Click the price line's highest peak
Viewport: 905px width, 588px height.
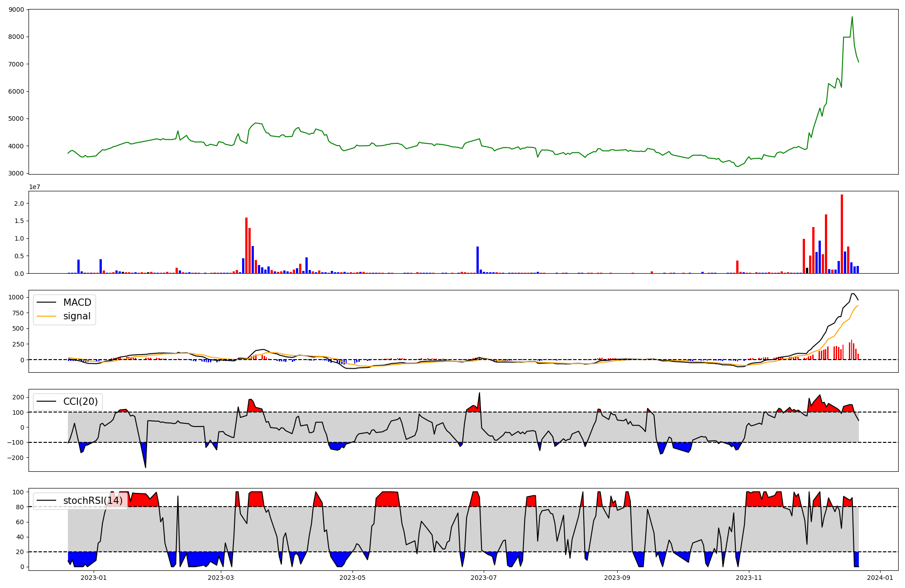point(852,17)
